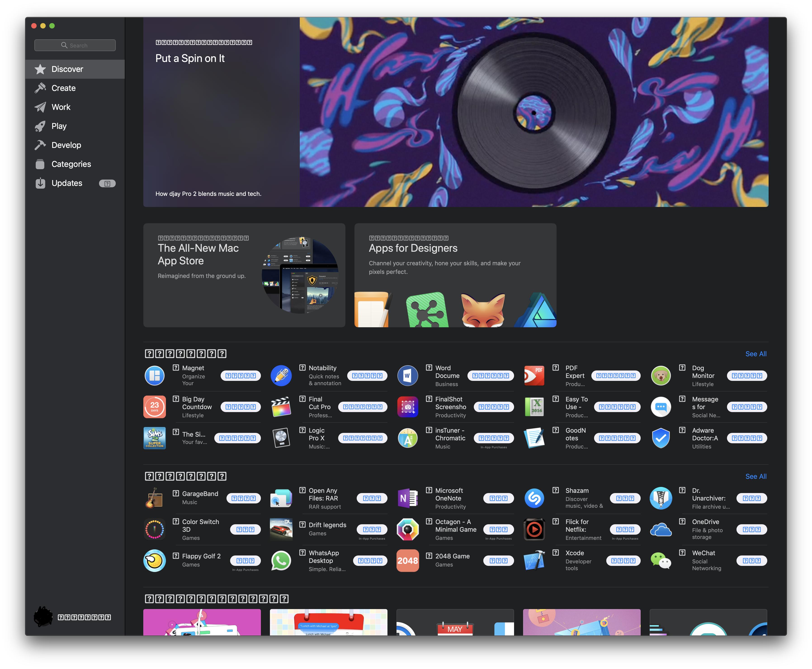Open The All-New Mac App Store card
The height and width of the screenshot is (669, 812).
point(244,275)
